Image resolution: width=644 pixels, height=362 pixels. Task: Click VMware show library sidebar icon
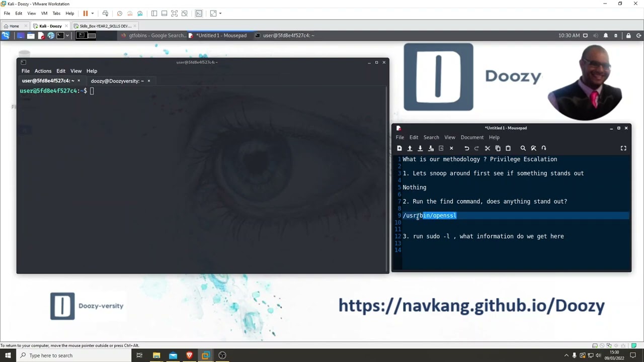154,14
